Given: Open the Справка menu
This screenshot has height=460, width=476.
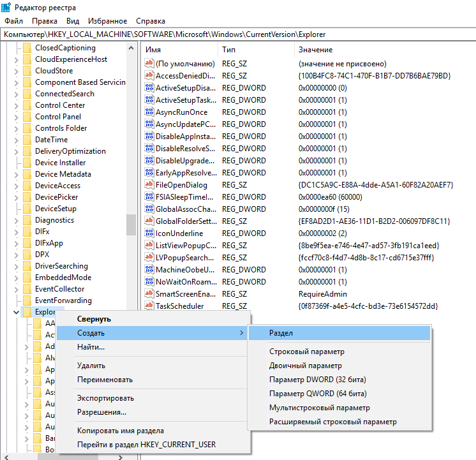Looking at the screenshot, I should click(151, 21).
